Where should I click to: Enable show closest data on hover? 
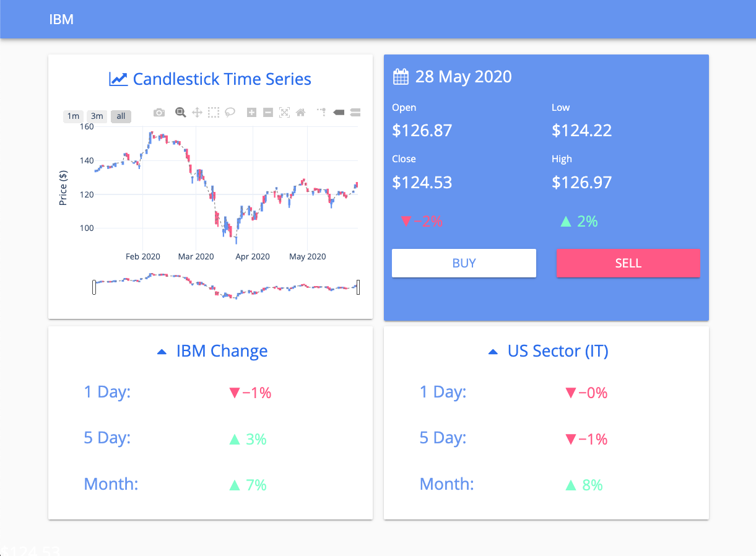(339, 113)
